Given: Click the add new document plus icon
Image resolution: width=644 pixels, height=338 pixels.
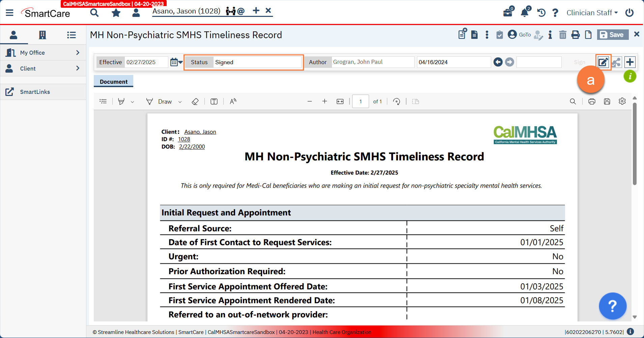Looking at the screenshot, I should click(x=629, y=62).
